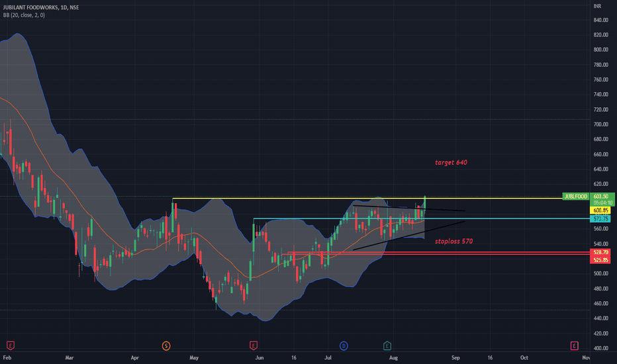Click the 800.00 price axis label
Screen dimensions: 617x364
600,50
